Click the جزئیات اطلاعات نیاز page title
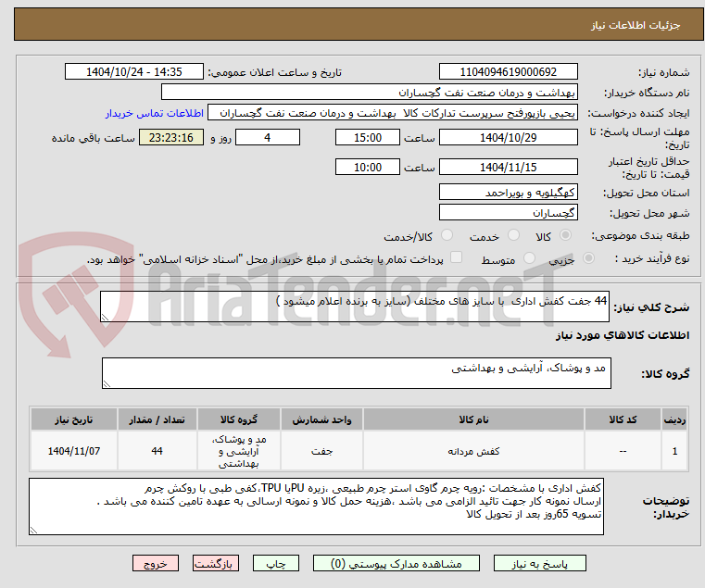Screen dimensions: 705x588 (636, 25)
